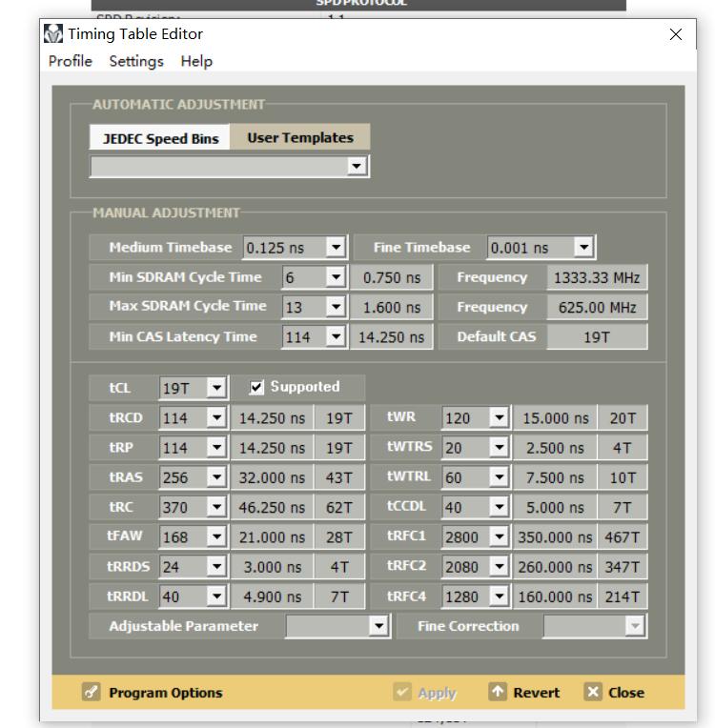
Task: Expand the Medium Timebase dropdown
Action: pyautogui.click(x=336, y=248)
